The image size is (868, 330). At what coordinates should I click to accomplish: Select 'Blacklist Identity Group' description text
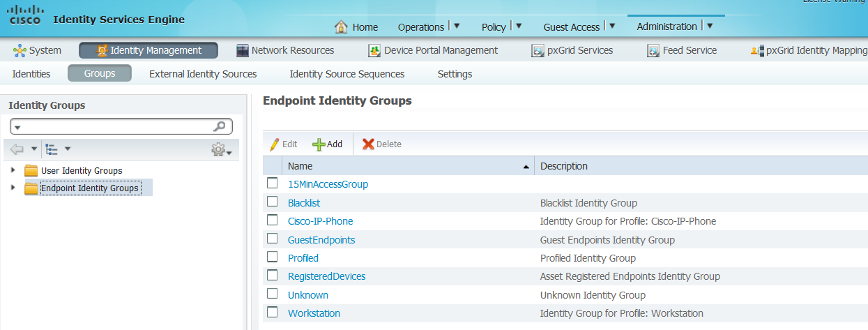pyautogui.click(x=589, y=202)
